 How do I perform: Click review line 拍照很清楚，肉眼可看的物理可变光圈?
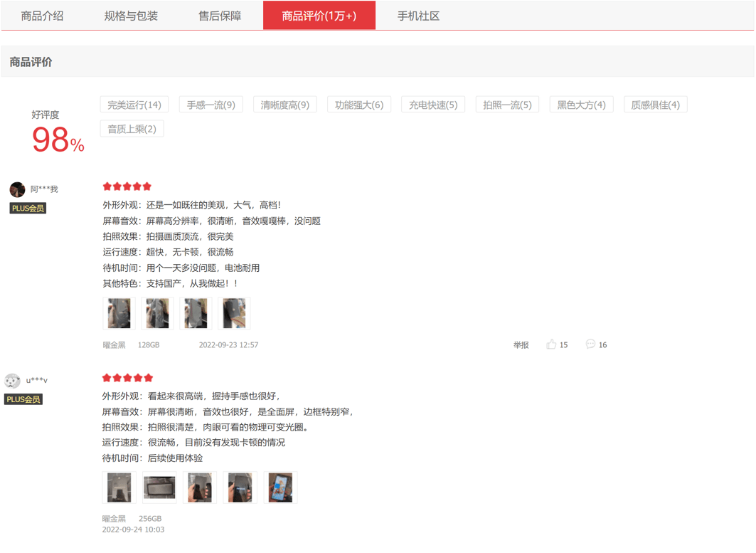click(x=228, y=427)
